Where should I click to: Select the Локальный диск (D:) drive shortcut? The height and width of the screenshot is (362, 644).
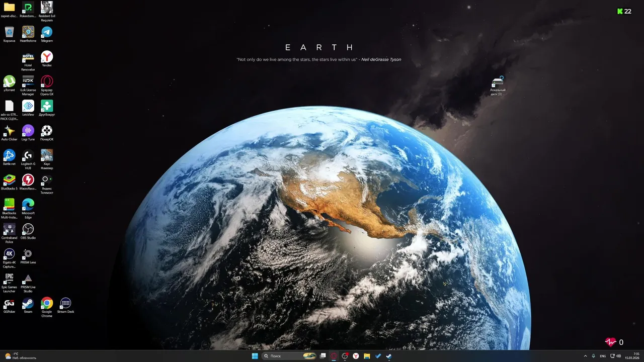(498, 86)
